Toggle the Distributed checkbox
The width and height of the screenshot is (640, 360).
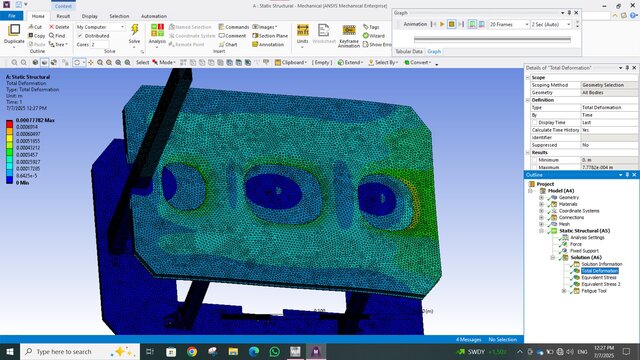click(80, 36)
